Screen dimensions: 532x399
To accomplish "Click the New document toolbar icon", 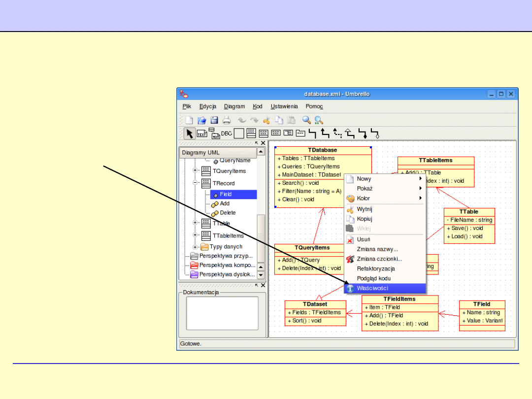I will click(189, 120).
